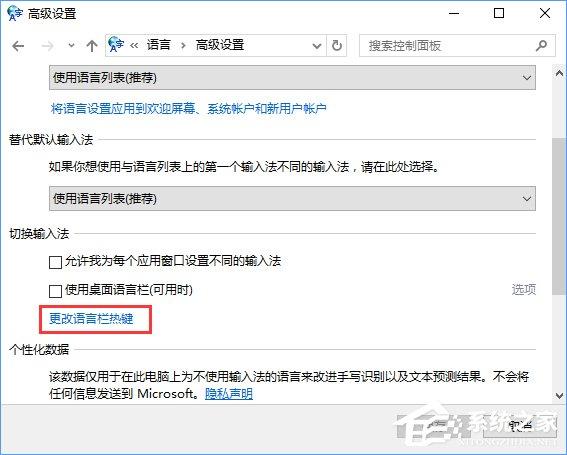This screenshot has width=567, height=455.
Task: Select the 高级设置 breadcrumb
Action: 220,45
